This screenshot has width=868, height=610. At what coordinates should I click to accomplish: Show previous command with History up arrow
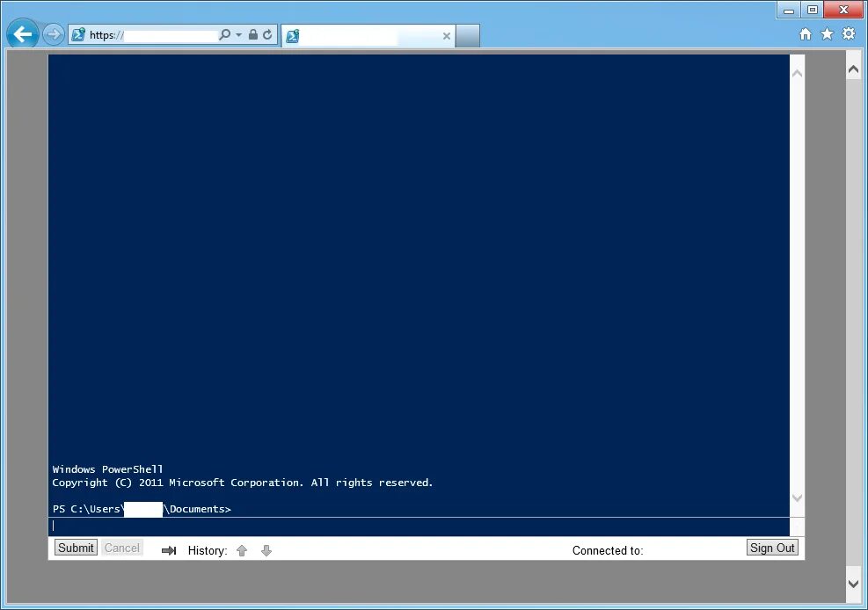tap(242, 550)
